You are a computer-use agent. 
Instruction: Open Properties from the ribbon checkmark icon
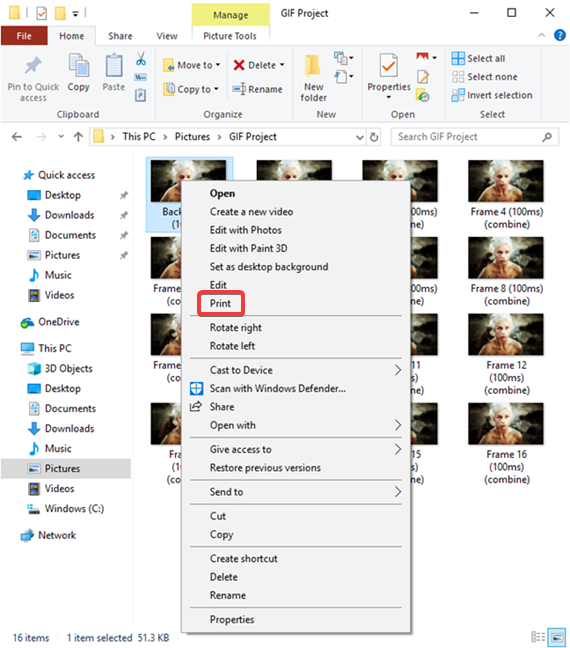click(x=389, y=65)
